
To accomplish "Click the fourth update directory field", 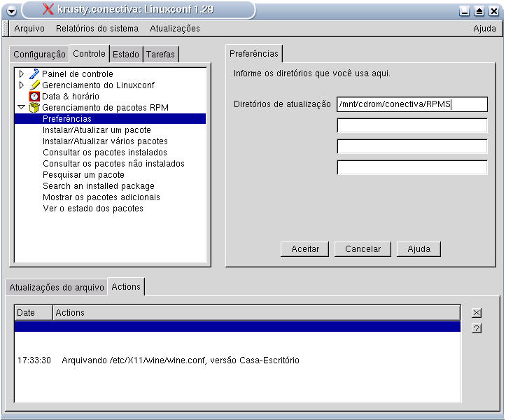I will (x=412, y=167).
